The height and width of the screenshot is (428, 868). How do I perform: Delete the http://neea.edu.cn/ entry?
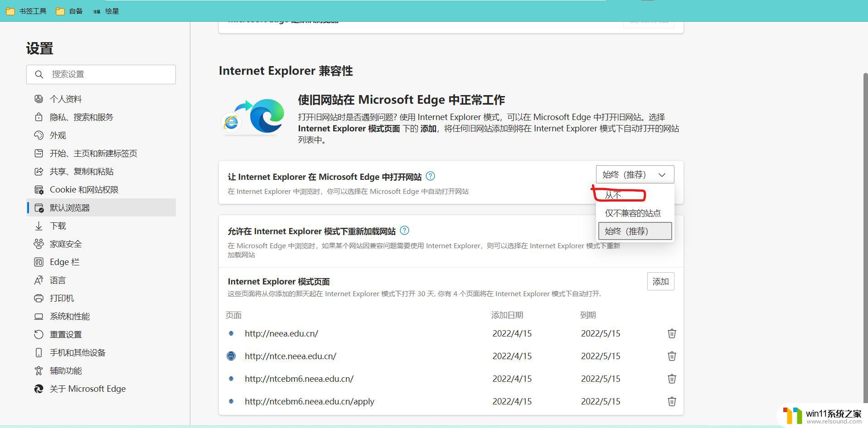[672, 333]
